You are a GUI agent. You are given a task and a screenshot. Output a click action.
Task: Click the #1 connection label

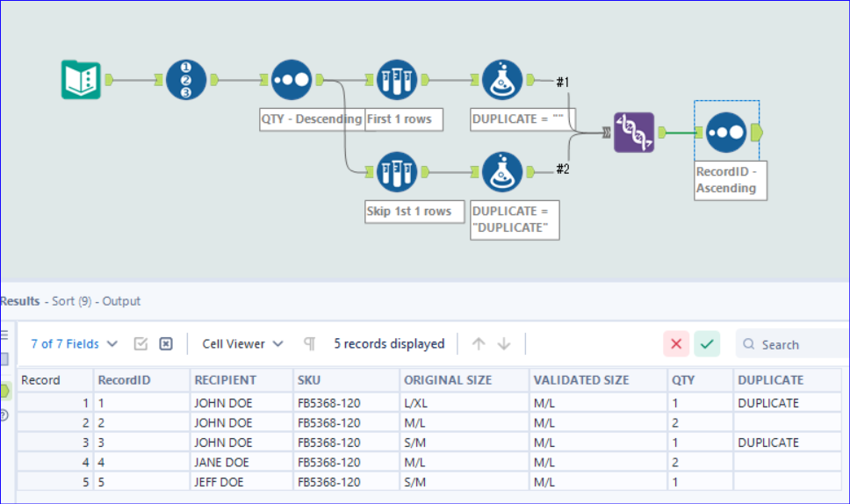tap(563, 82)
